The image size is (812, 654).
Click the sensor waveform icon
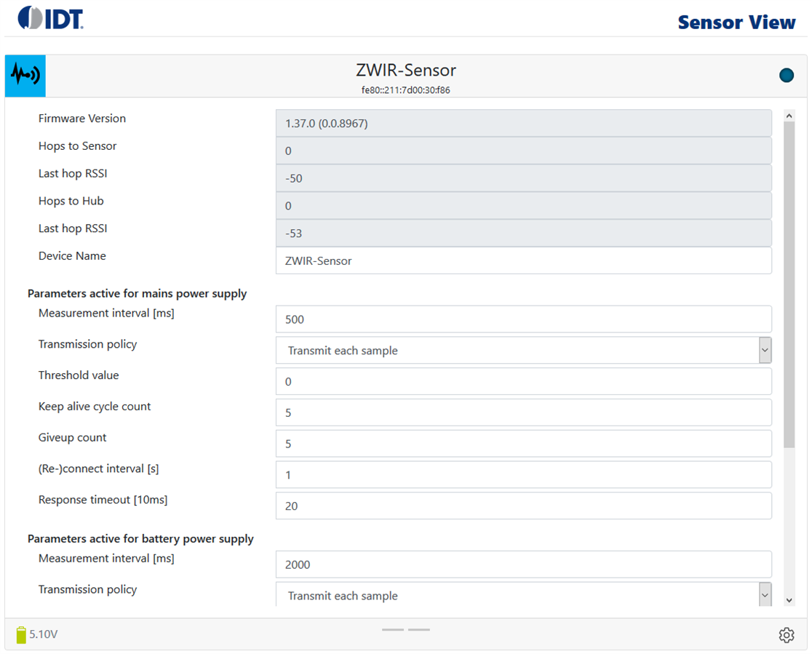coord(25,76)
